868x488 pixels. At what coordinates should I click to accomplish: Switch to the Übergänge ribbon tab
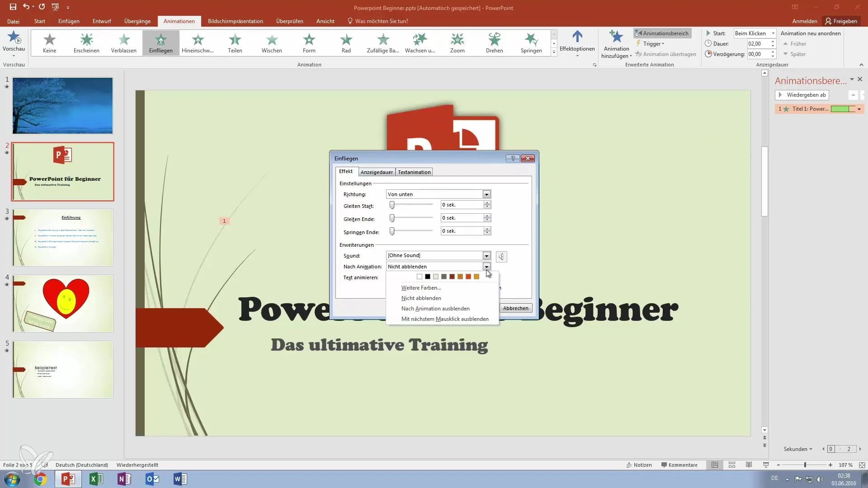[x=137, y=21]
